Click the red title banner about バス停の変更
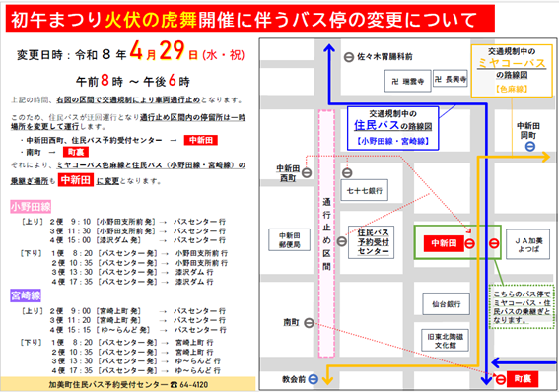Image resolution: width=559 pixels, height=392 pixels. click(249, 19)
